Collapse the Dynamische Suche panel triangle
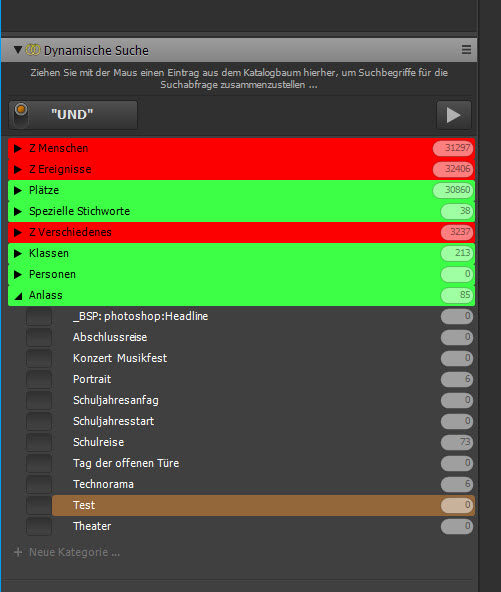Screen dimensions: 501x592 point(17,50)
